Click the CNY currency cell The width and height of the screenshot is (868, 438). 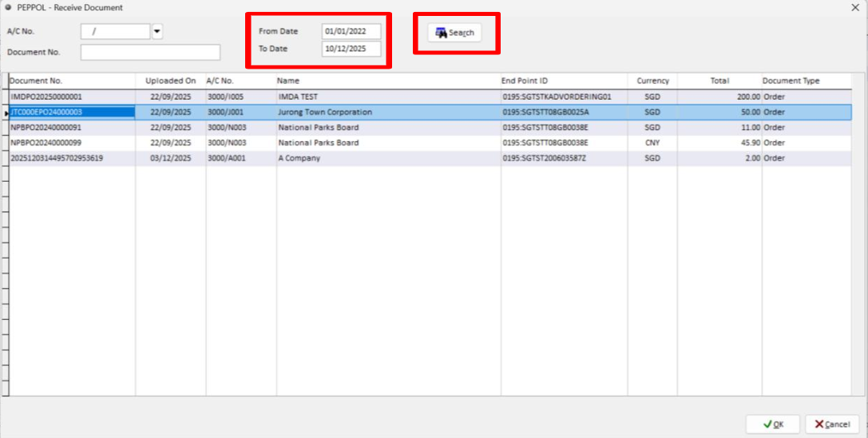point(652,143)
